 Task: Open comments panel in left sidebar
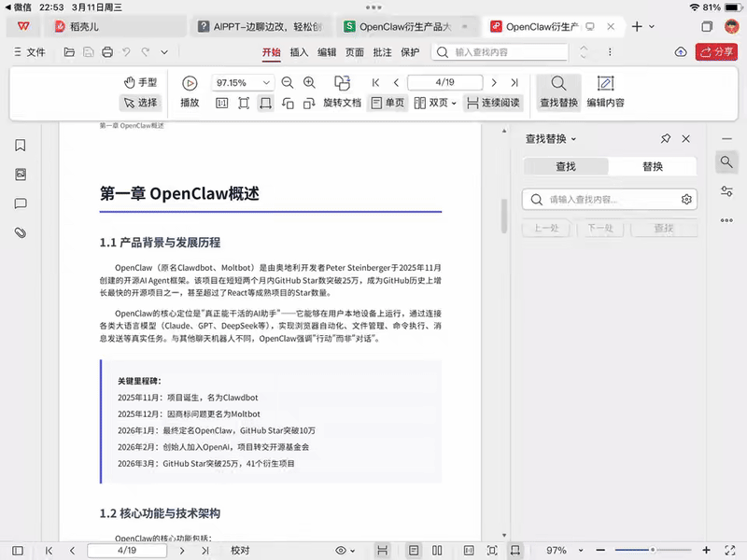[20, 203]
